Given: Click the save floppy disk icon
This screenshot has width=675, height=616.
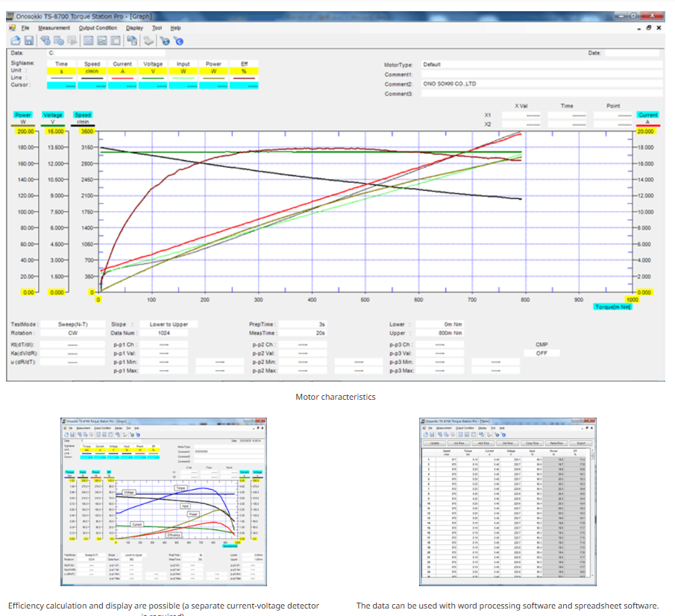Looking at the screenshot, I should [x=29, y=41].
